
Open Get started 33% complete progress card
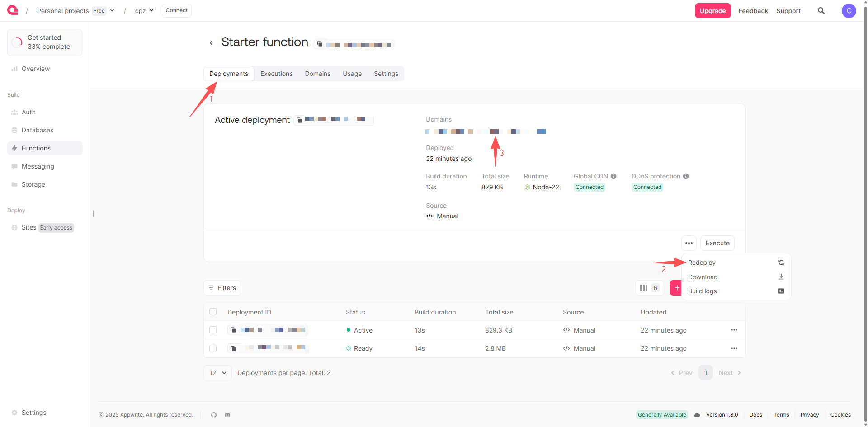coord(45,42)
